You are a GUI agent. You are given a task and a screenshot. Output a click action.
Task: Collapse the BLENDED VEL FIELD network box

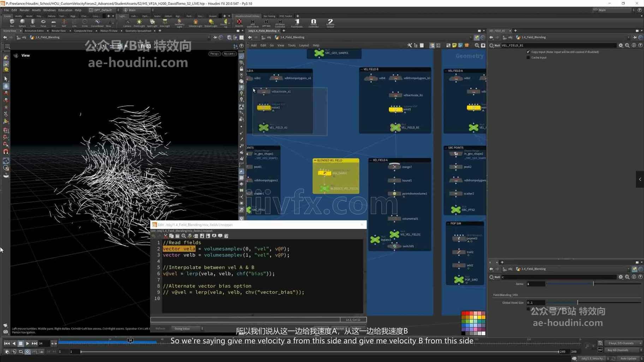pyautogui.click(x=315, y=161)
